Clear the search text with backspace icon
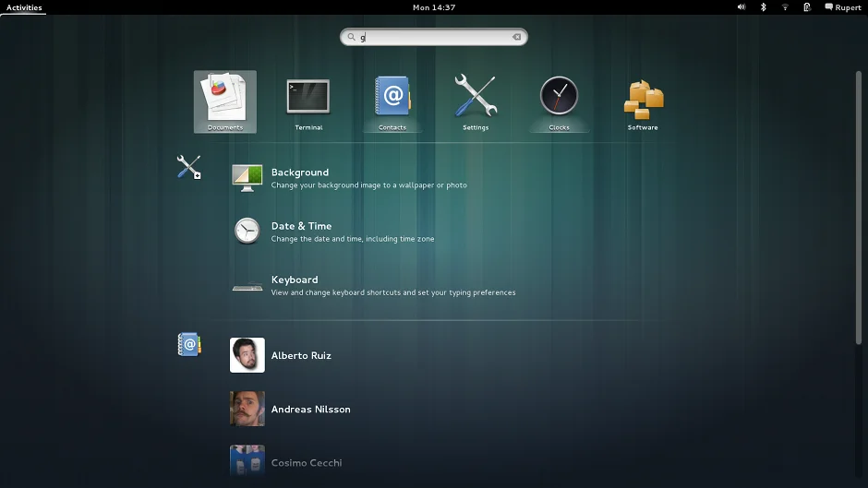The height and width of the screenshot is (488, 868). pyautogui.click(x=517, y=37)
